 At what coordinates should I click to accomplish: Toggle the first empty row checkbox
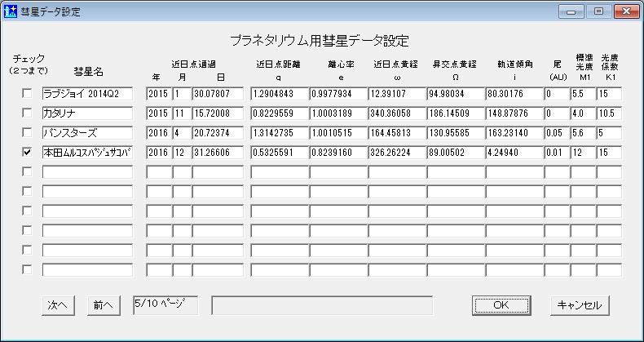pos(27,172)
